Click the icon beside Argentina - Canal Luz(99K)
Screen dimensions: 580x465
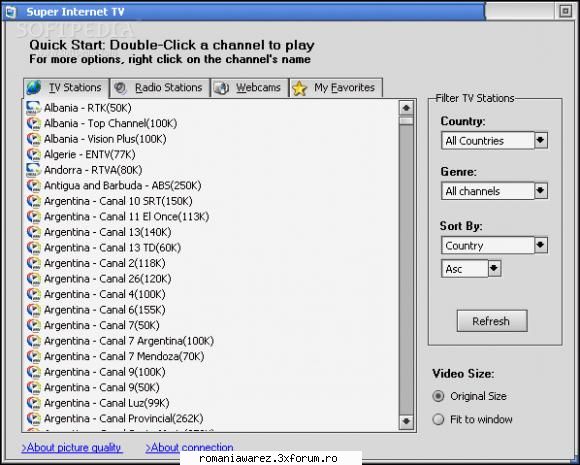coord(33,403)
